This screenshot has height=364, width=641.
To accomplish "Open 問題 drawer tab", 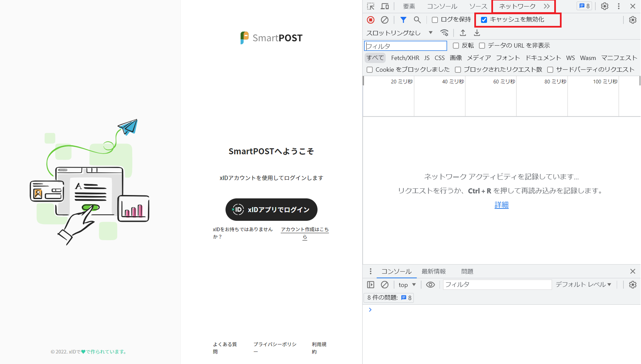I will [x=467, y=271].
